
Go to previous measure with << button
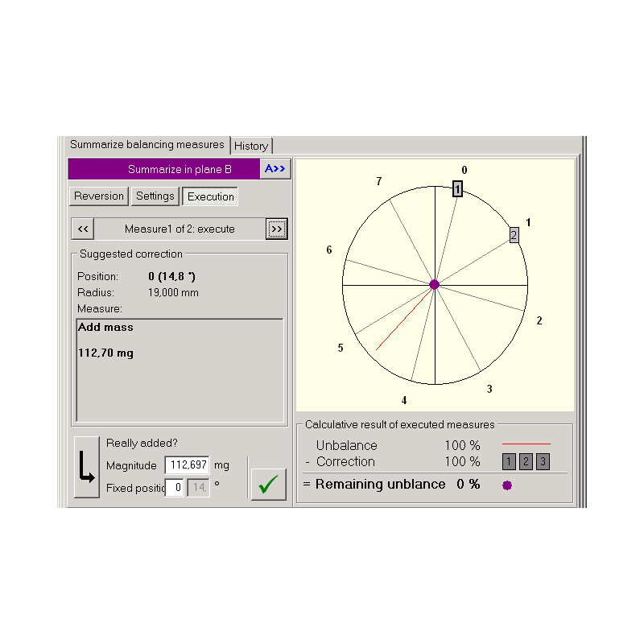(83, 229)
